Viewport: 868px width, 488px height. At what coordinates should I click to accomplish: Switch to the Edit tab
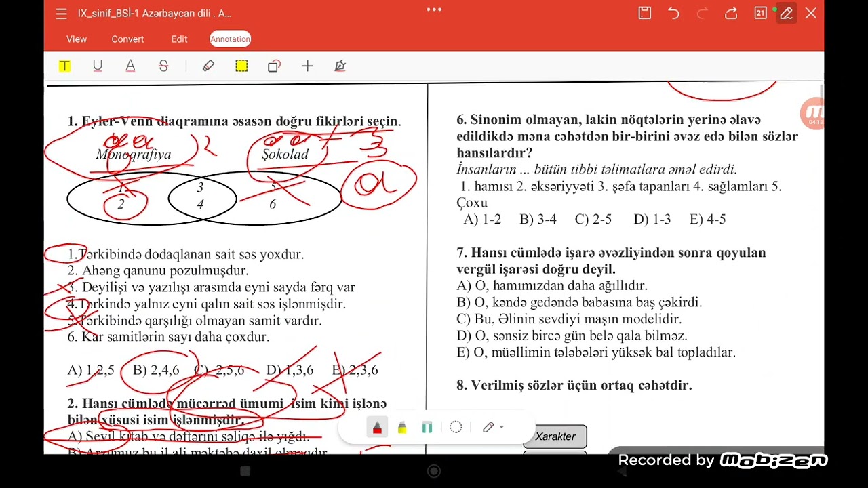point(179,39)
